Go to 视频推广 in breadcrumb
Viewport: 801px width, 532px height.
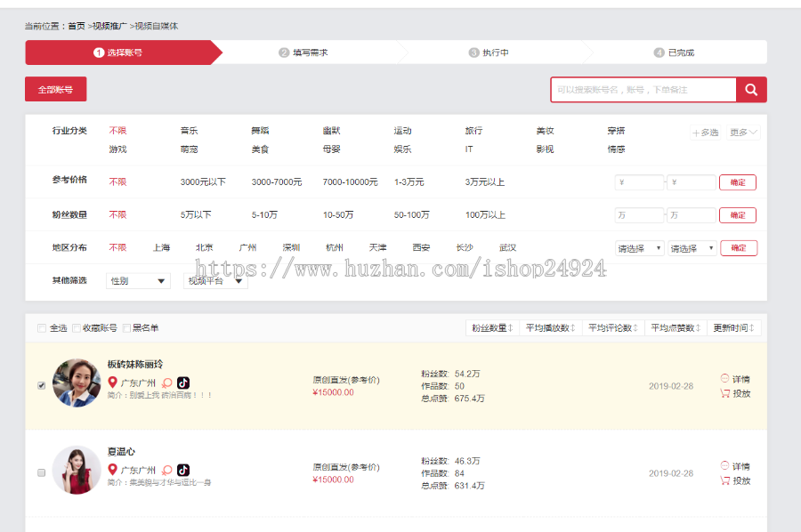pyautogui.click(x=109, y=26)
